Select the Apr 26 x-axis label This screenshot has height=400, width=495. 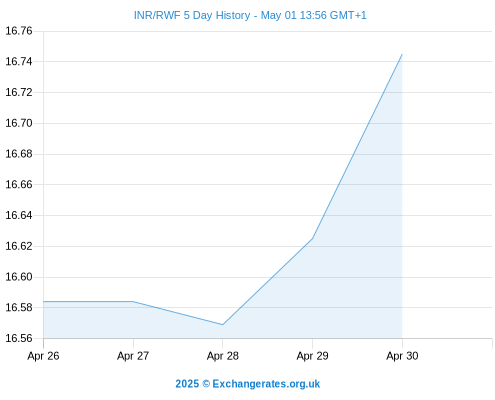(x=43, y=356)
